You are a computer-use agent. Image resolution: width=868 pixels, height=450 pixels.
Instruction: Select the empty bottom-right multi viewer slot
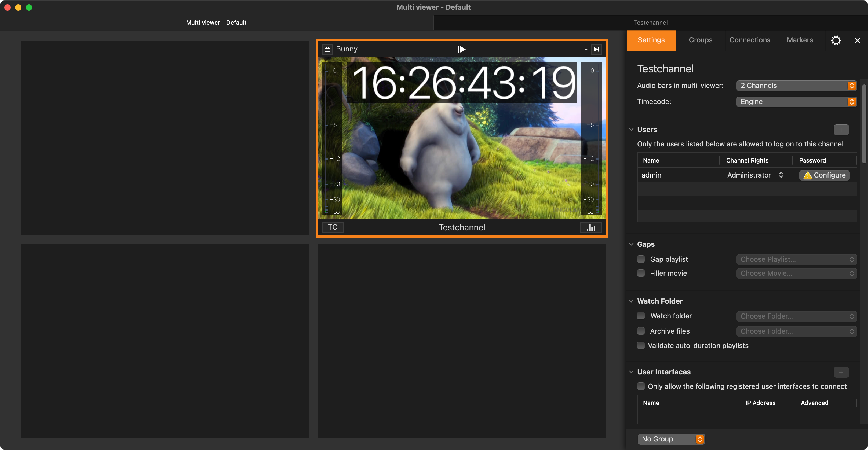point(462,341)
